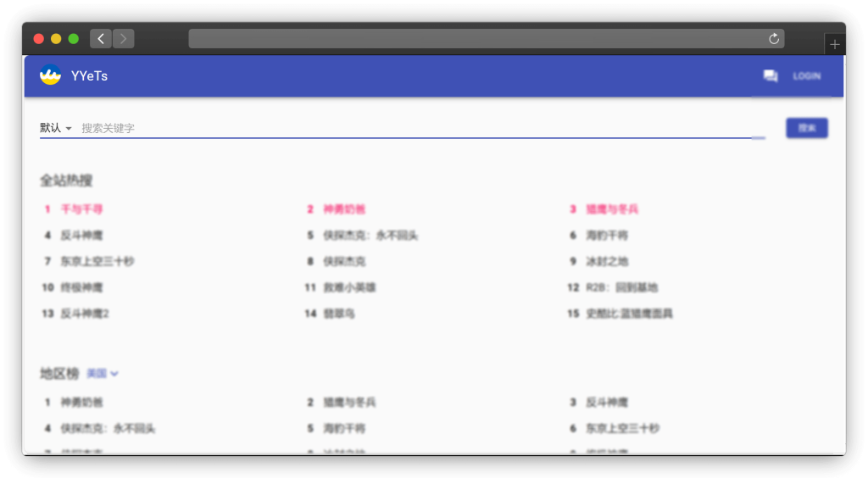This screenshot has width=868, height=478.
Task: Open 侠探杰克 ranked 8 in 全站热搜
Action: tap(344, 261)
